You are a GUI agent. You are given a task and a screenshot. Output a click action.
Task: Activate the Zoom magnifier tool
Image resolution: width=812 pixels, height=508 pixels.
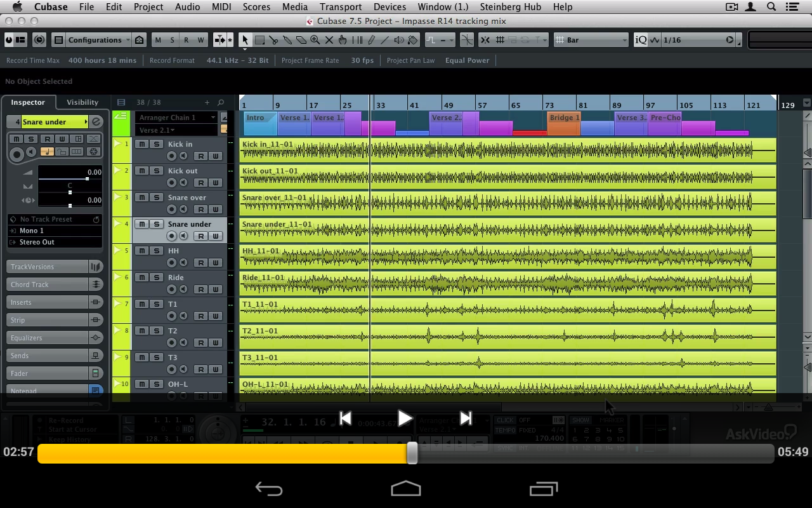[x=315, y=40]
